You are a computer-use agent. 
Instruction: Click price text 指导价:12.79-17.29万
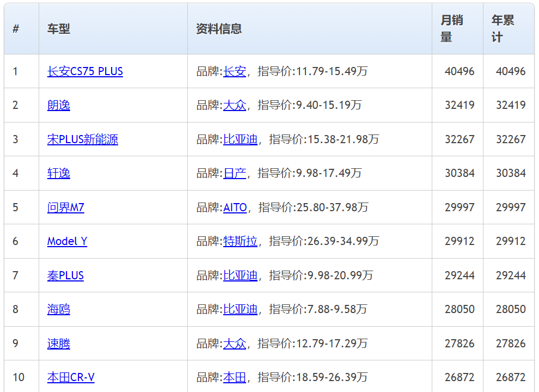tap(313, 344)
